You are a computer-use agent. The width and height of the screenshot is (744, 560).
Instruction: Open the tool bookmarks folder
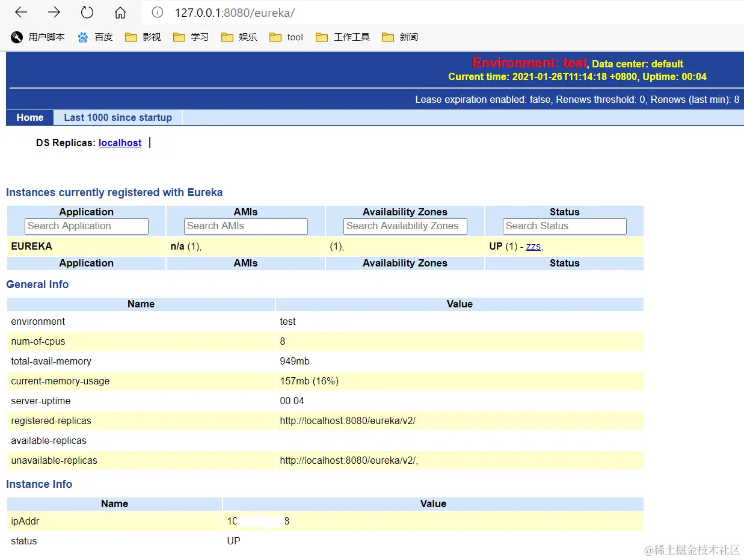coord(286,37)
